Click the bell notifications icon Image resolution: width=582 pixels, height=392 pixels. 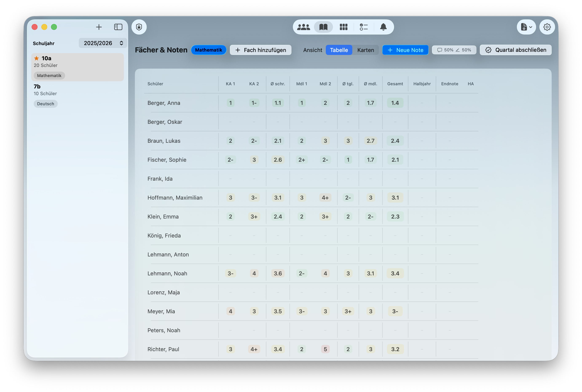(x=383, y=27)
